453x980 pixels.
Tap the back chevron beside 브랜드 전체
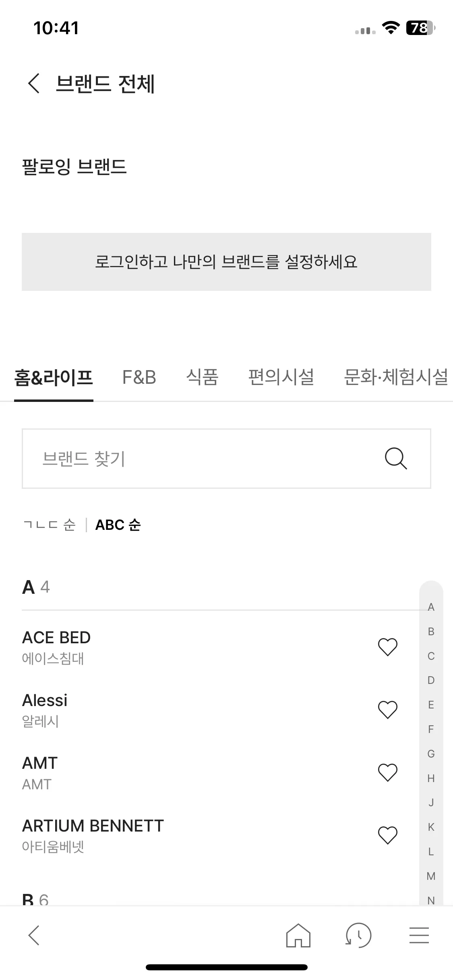(34, 83)
